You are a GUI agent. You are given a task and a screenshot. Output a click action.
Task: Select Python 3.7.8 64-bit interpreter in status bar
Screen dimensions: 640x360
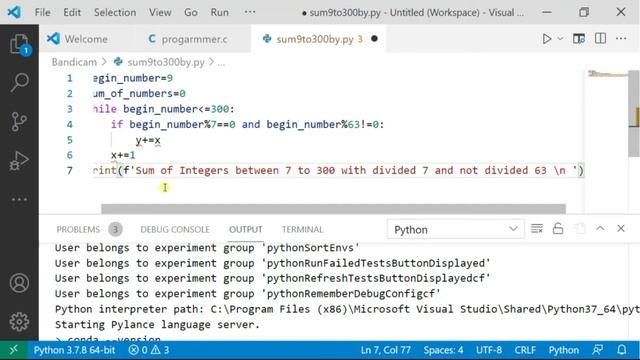74,350
